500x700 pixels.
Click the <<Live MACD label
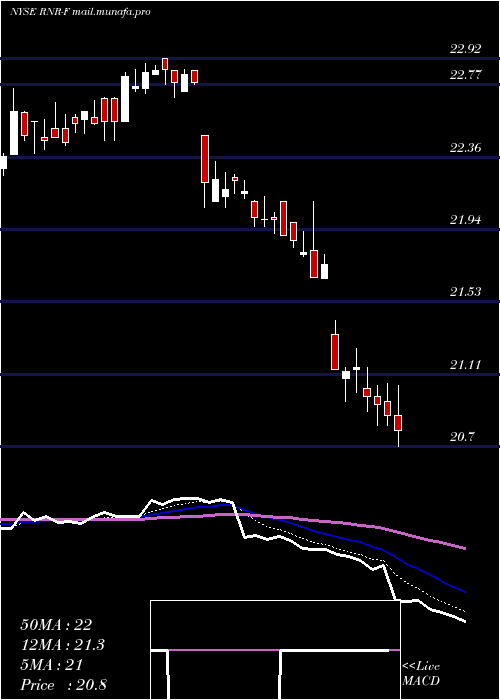point(421,674)
